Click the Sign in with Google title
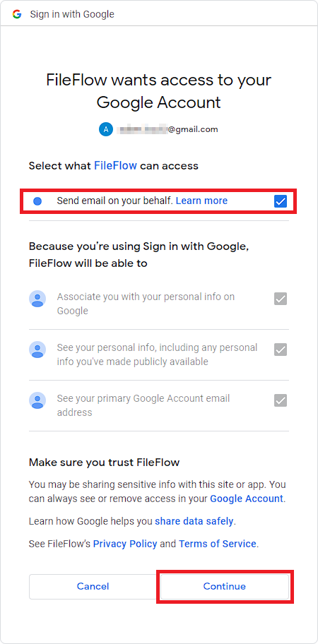318x644 pixels. click(72, 14)
